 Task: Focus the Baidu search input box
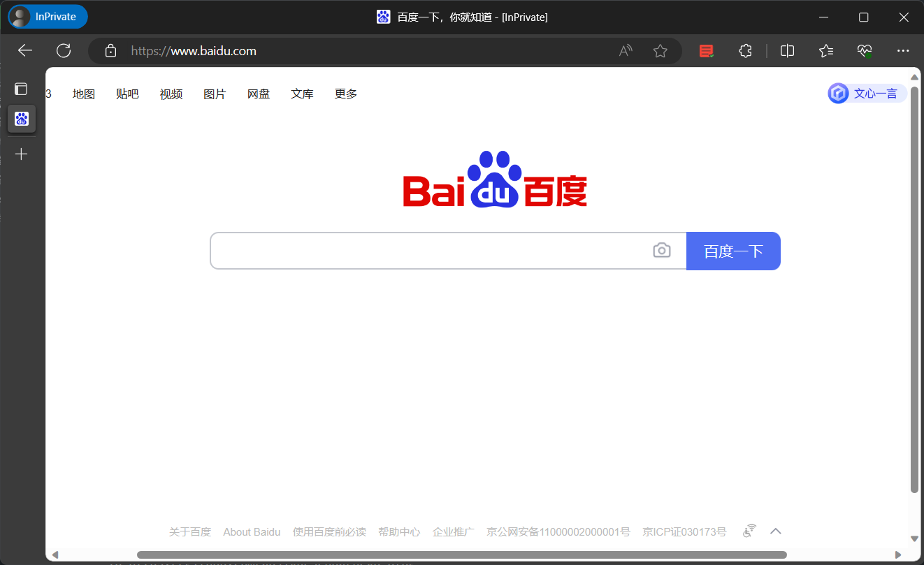tap(431, 251)
